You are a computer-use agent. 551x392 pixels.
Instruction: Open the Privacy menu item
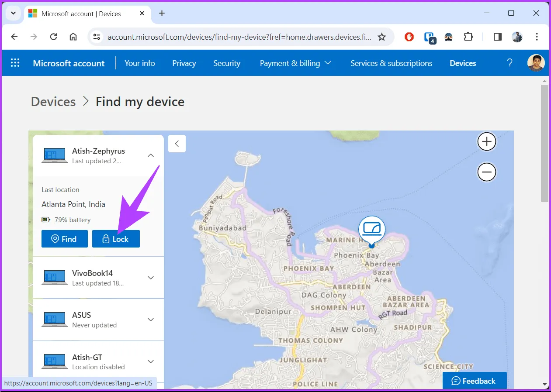click(x=184, y=63)
